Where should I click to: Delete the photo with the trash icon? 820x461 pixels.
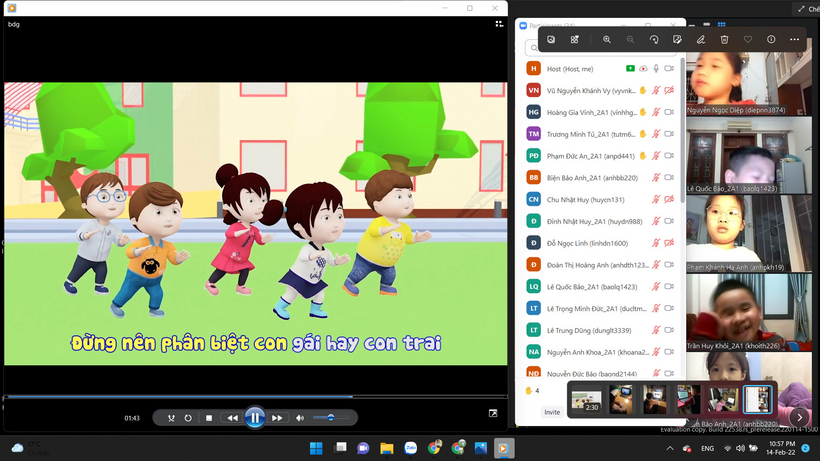724,40
